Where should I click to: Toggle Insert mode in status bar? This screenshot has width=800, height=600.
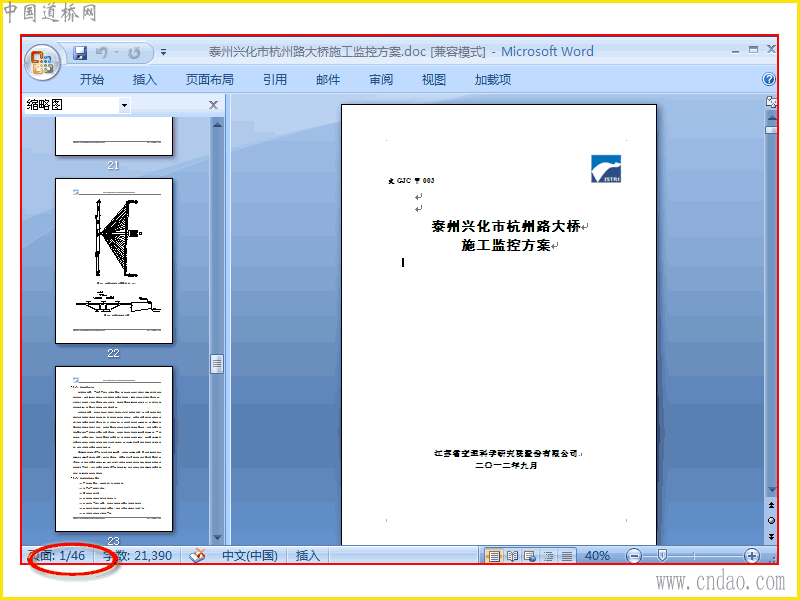[308, 556]
